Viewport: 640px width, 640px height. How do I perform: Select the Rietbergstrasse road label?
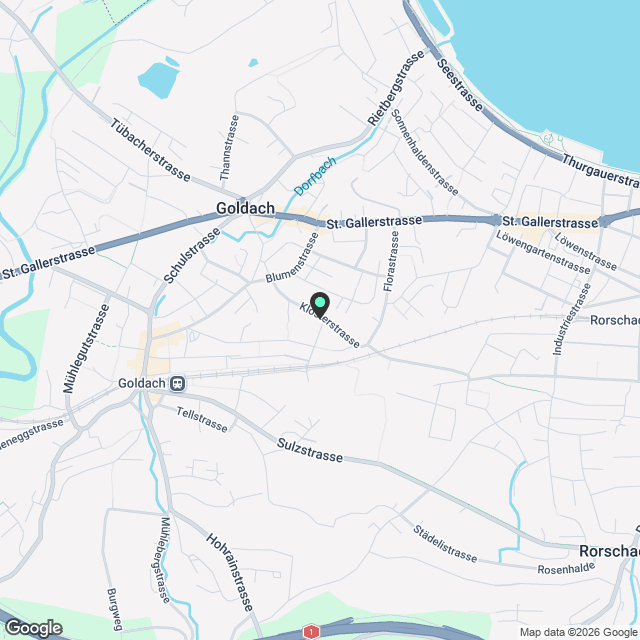pyautogui.click(x=396, y=88)
